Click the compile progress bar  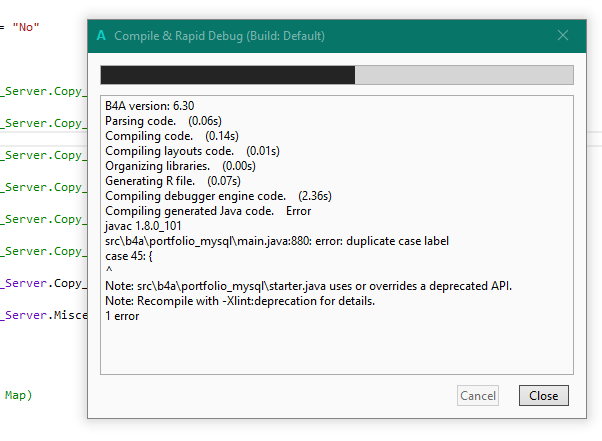pos(337,75)
